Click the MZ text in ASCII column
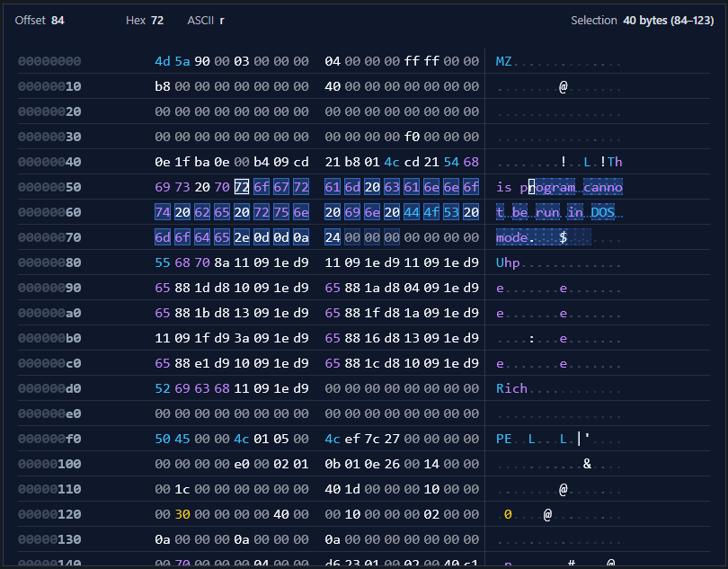Viewport: 728px width, 569px height. [x=503, y=61]
